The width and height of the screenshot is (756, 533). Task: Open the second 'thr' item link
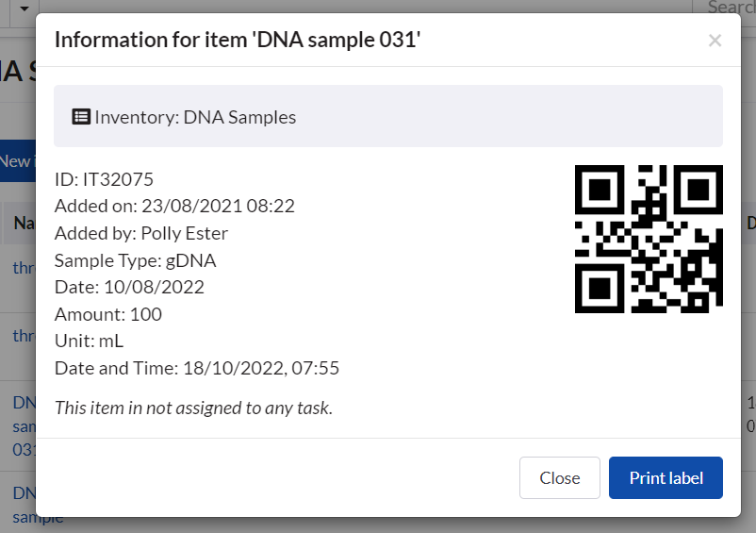(23, 335)
